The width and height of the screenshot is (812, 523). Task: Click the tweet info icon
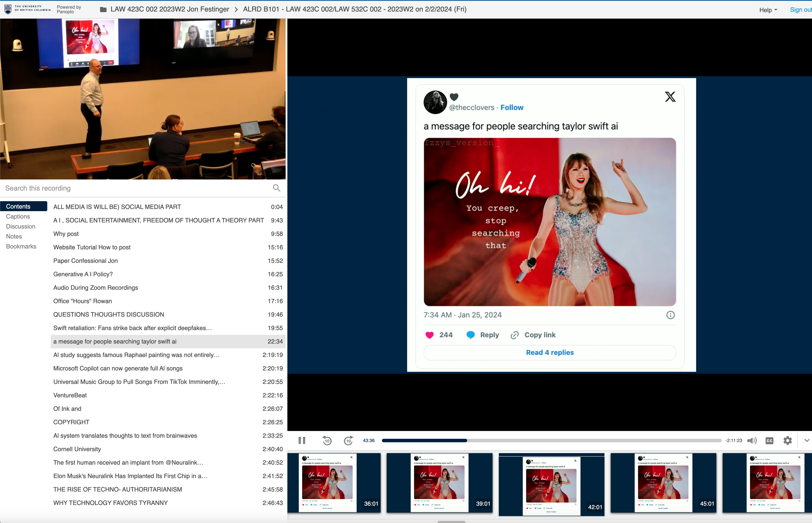pos(670,315)
